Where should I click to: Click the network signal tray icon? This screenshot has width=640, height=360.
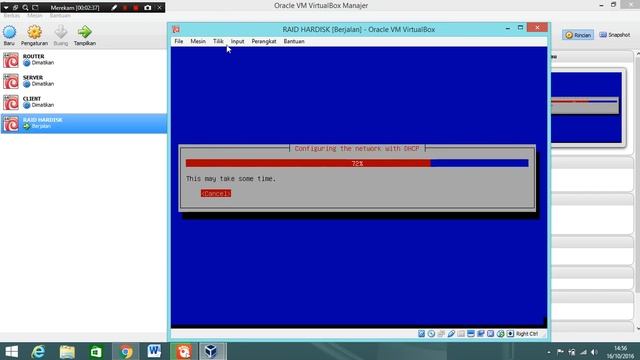[583, 352]
